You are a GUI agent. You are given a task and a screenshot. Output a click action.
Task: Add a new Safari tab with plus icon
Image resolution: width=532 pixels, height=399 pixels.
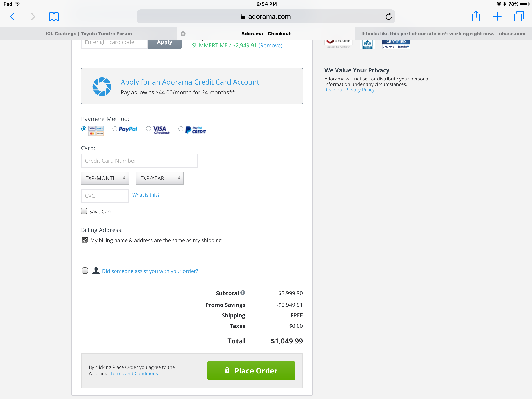point(497,16)
